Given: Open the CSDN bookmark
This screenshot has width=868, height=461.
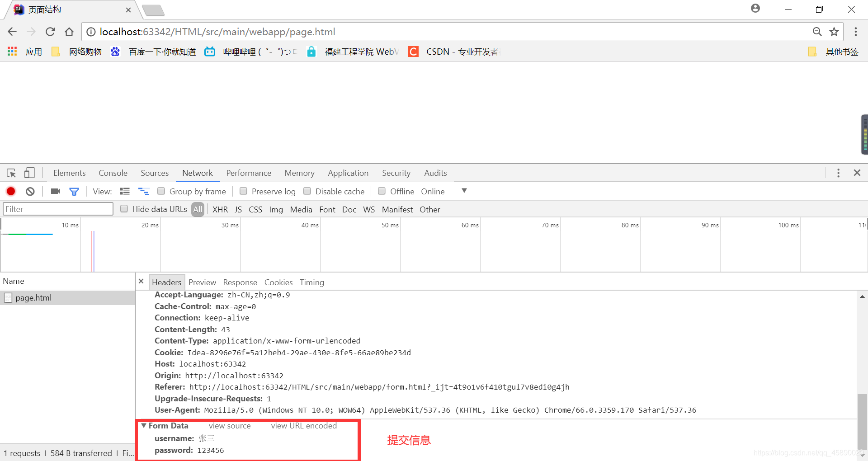Looking at the screenshot, I should pyautogui.click(x=453, y=52).
